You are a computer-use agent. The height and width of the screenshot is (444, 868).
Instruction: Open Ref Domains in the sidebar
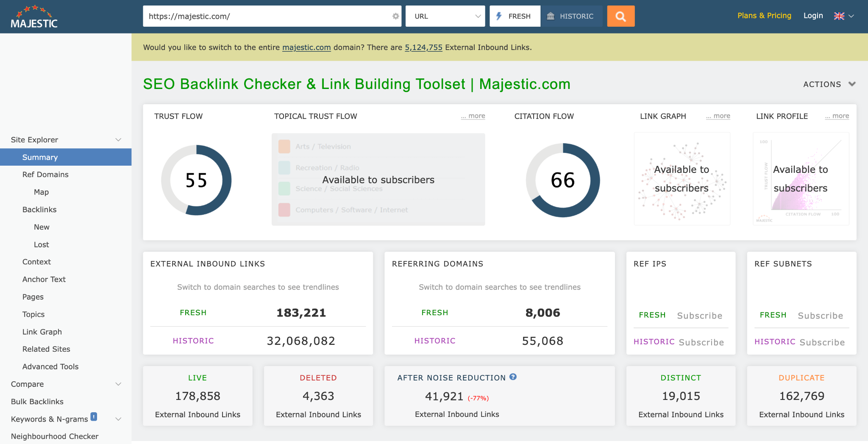(45, 175)
